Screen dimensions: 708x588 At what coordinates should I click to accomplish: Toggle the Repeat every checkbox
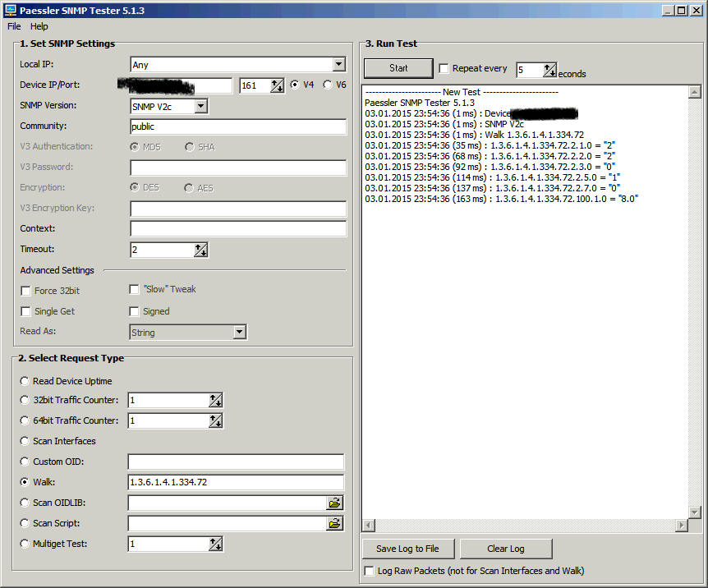[444, 68]
